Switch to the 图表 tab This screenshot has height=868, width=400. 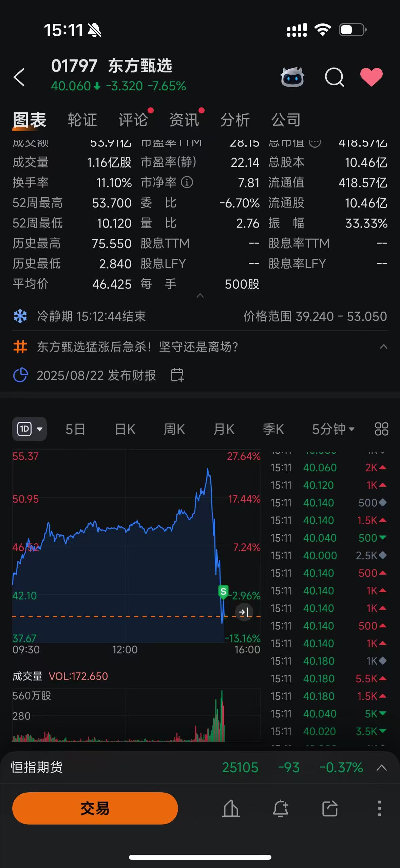(30, 120)
